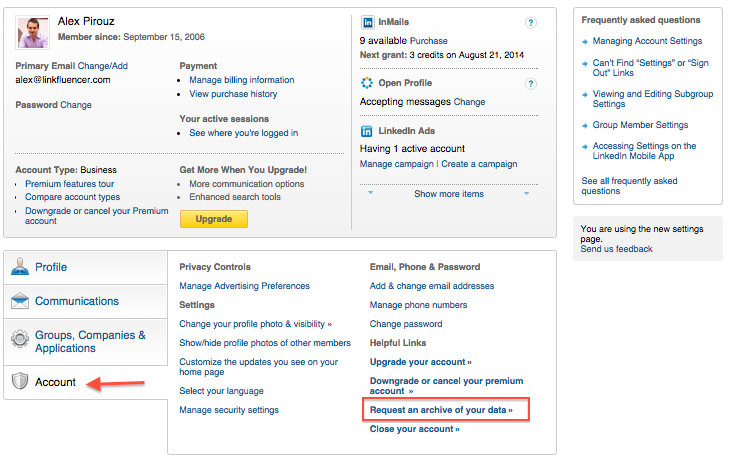The height and width of the screenshot is (461, 729).
Task: Click arrow bullet beside Can't Find Settings
Action: click(x=585, y=63)
